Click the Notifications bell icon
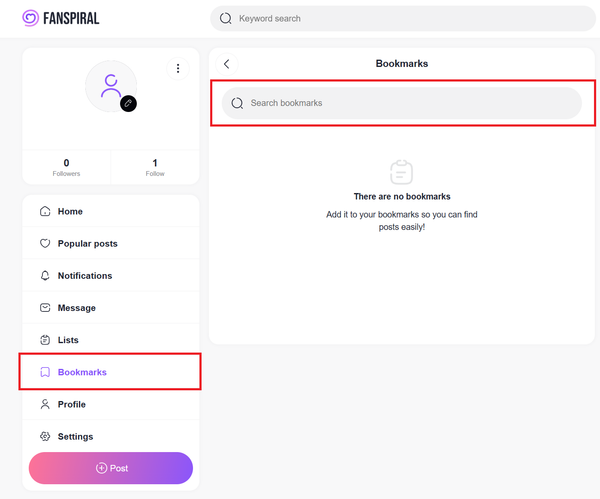 (x=45, y=276)
